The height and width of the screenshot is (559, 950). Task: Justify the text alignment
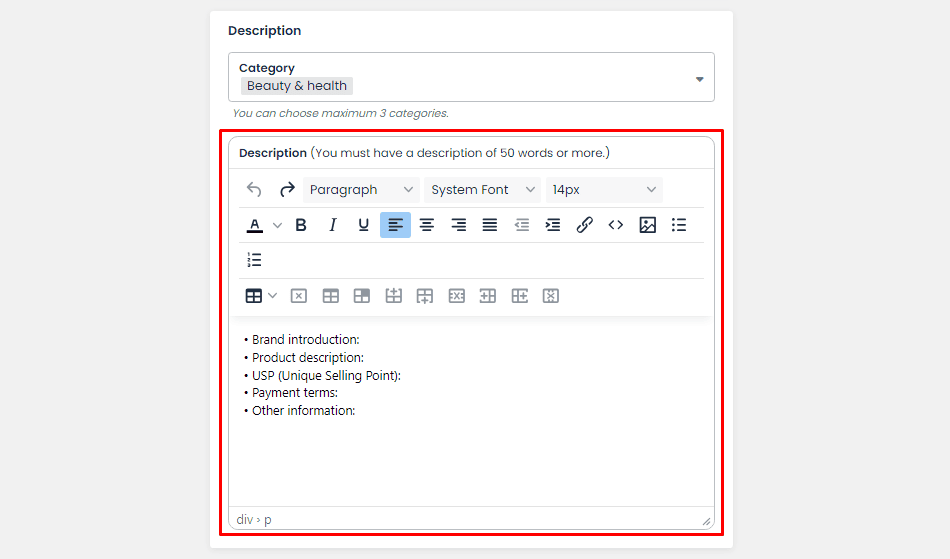490,225
